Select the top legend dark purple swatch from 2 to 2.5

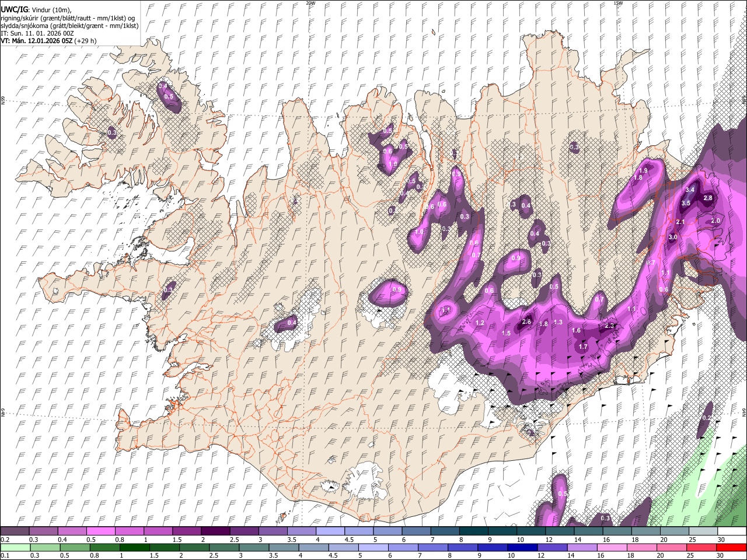[x=215, y=531]
